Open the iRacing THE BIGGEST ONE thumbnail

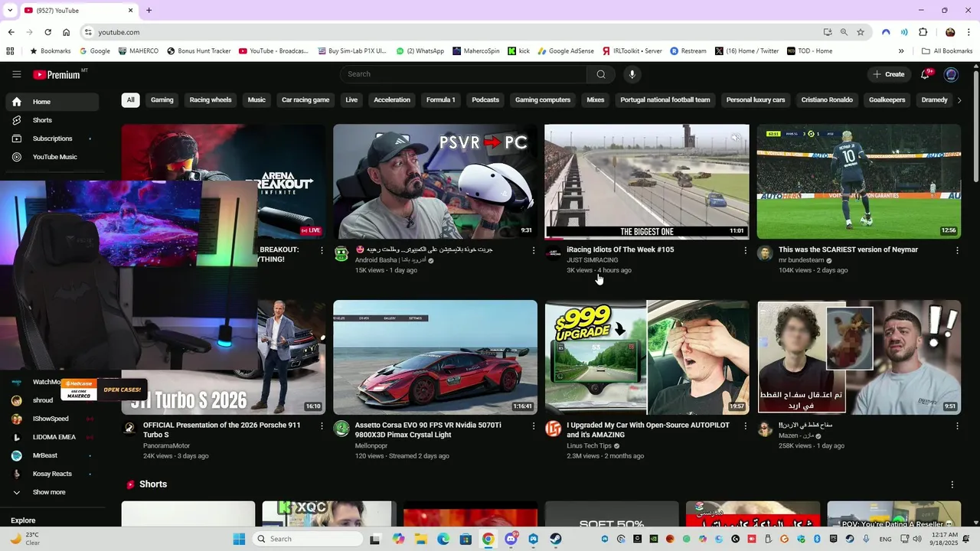click(x=647, y=181)
